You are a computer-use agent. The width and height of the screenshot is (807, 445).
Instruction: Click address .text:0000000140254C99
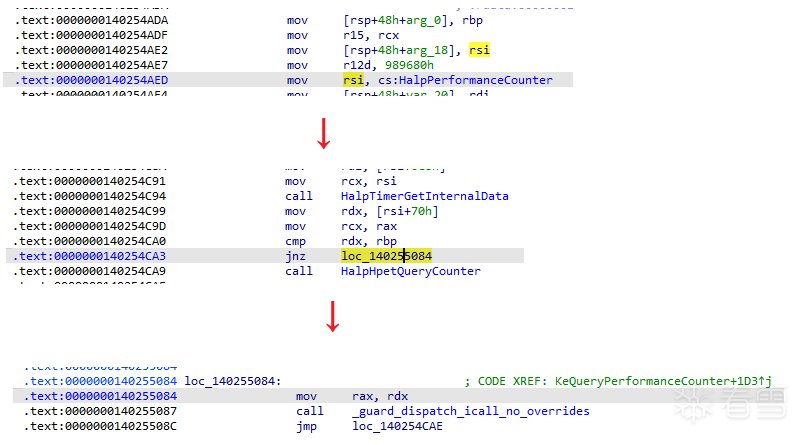(90, 211)
